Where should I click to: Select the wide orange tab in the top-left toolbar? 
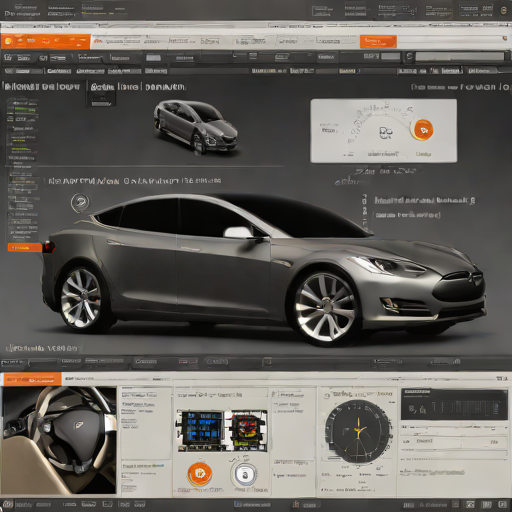46,41
